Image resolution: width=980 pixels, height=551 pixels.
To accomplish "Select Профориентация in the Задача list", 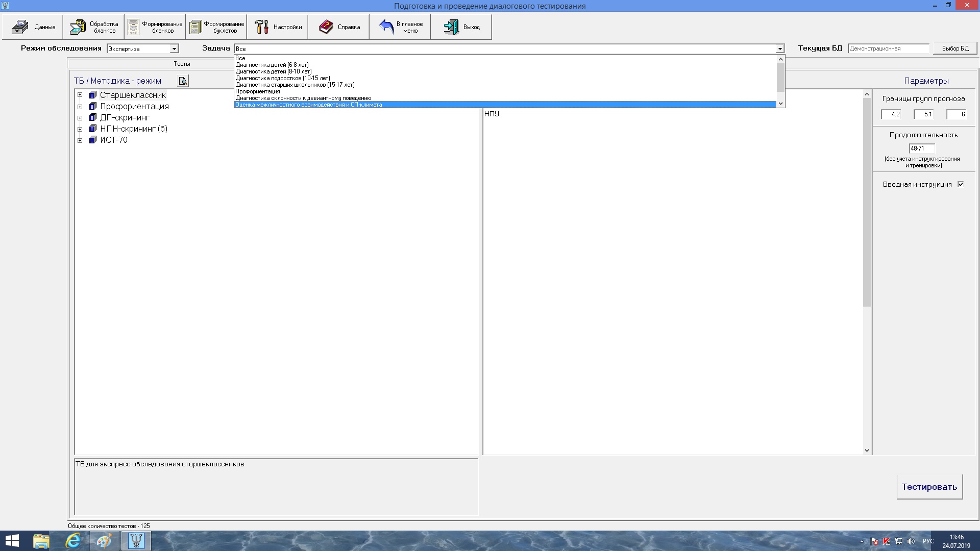I will 258,91.
